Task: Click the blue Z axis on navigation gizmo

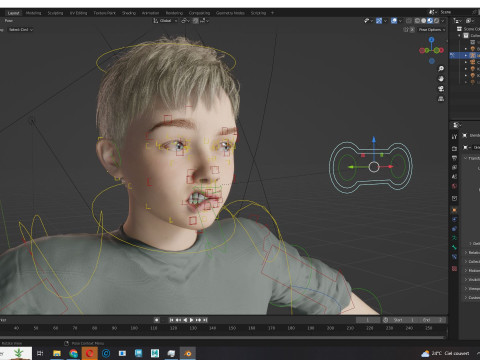Action: pyautogui.click(x=432, y=40)
